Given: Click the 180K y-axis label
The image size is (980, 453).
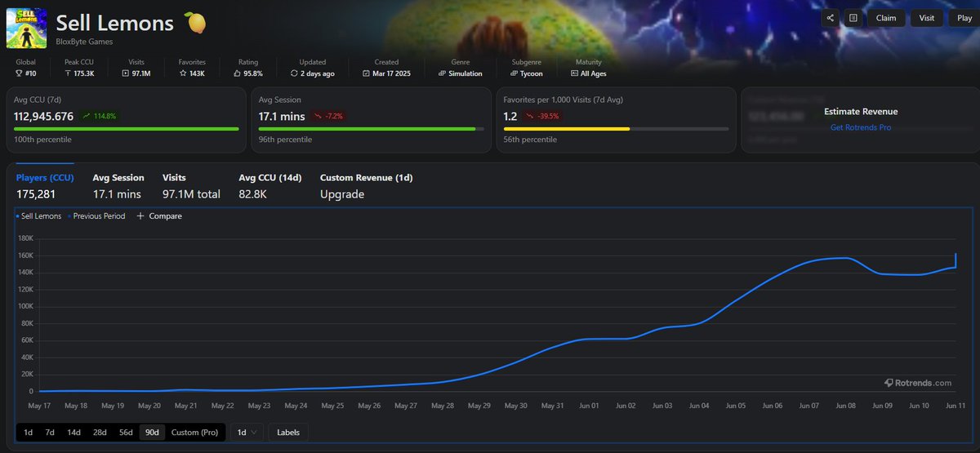Looking at the screenshot, I should point(24,238).
